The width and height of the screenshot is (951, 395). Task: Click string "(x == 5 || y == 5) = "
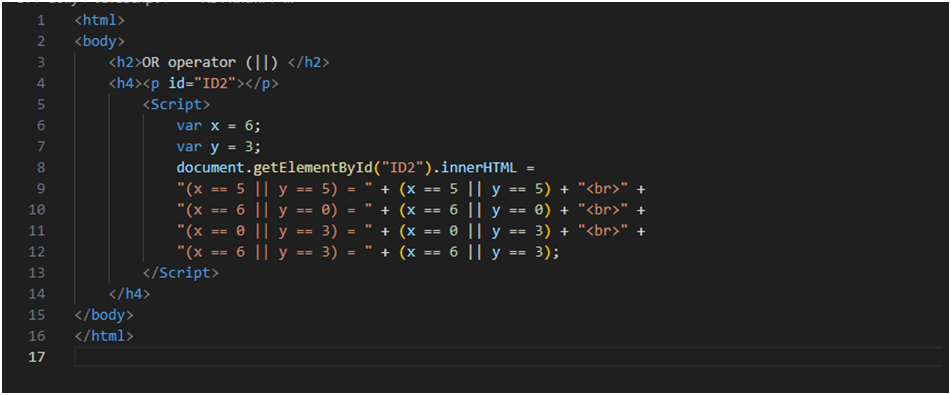click(x=274, y=189)
